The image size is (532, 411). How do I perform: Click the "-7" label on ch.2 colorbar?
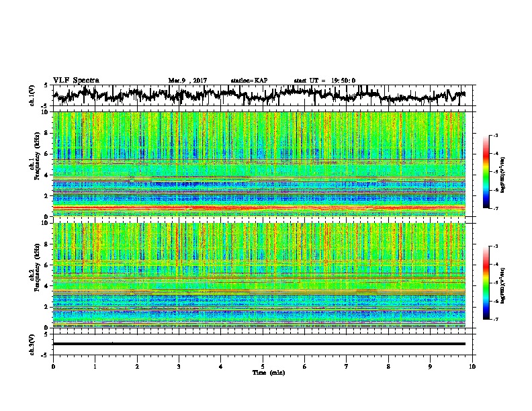(496, 319)
